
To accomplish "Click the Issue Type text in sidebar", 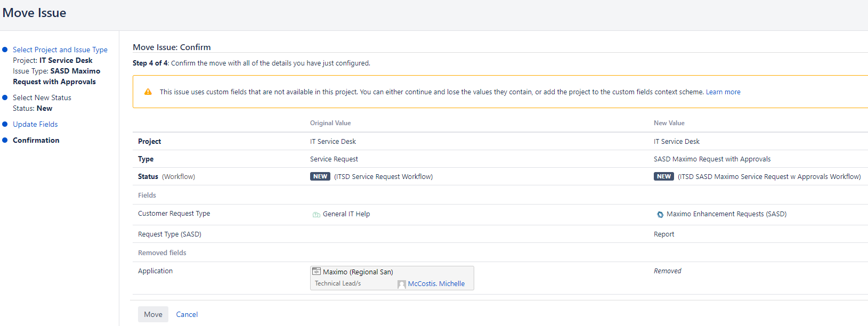I will [x=56, y=76].
